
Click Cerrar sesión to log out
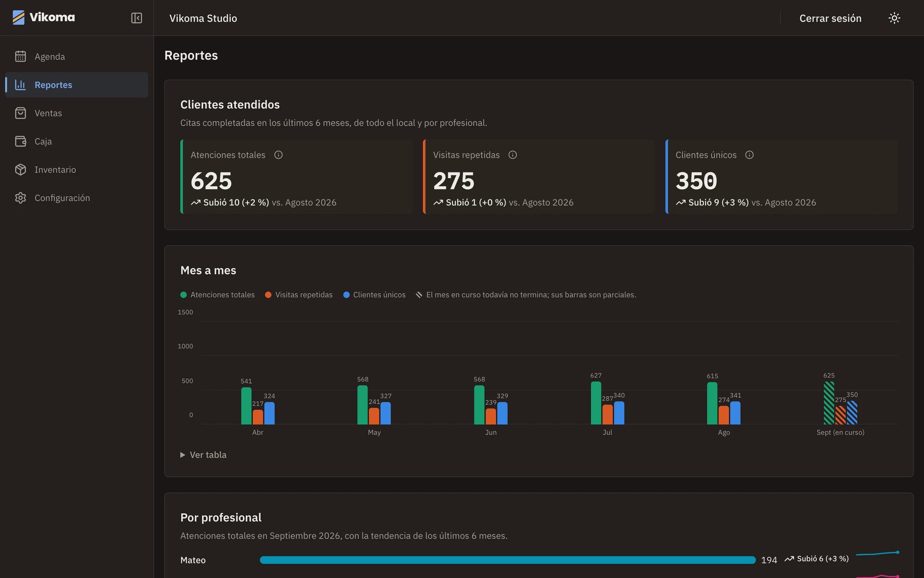point(830,18)
